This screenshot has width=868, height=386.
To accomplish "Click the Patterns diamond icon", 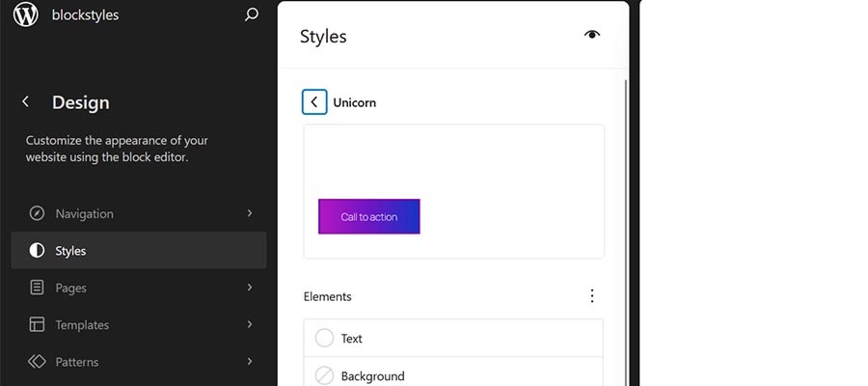I will (x=37, y=362).
